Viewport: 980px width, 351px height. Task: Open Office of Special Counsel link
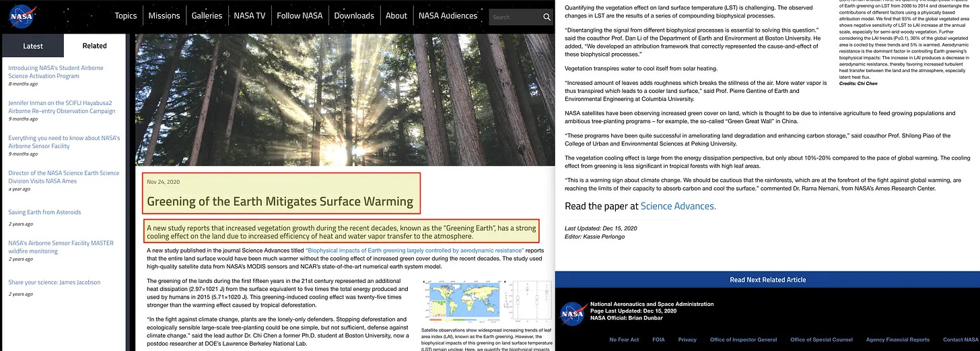[x=822, y=340]
